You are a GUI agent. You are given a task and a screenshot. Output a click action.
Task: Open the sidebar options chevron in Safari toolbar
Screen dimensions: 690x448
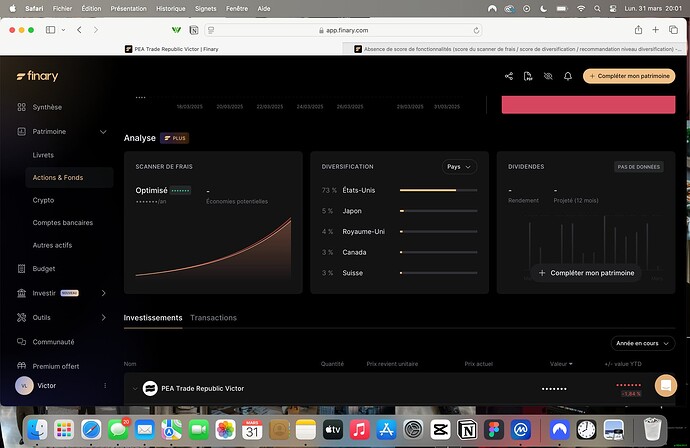point(63,30)
